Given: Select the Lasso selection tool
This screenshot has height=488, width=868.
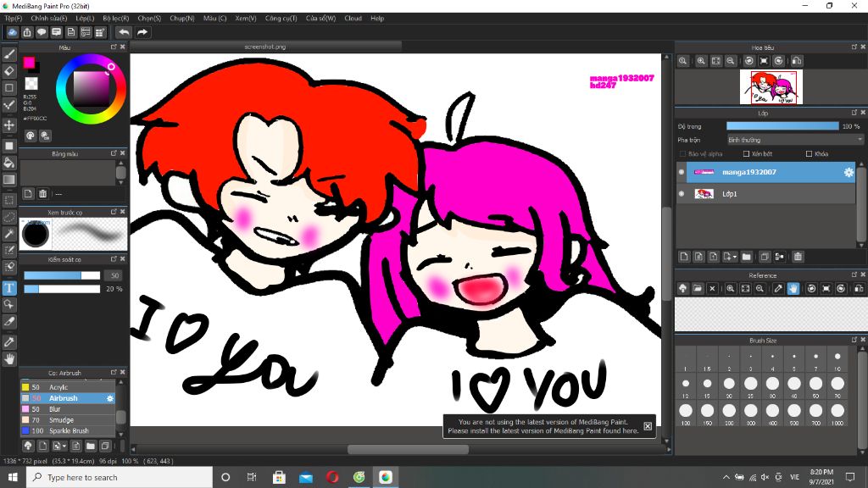Looking at the screenshot, I should [8, 217].
